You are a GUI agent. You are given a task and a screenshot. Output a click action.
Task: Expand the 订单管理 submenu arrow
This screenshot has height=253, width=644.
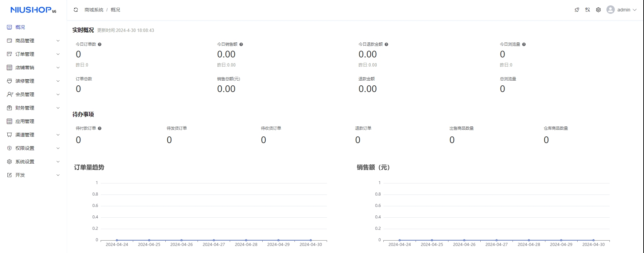(x=58, y=54)
